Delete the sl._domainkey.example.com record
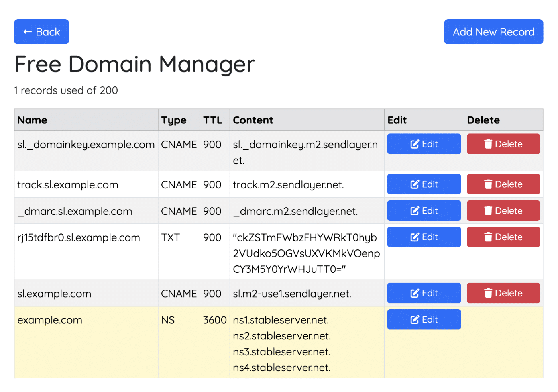 tap(503, 144)
